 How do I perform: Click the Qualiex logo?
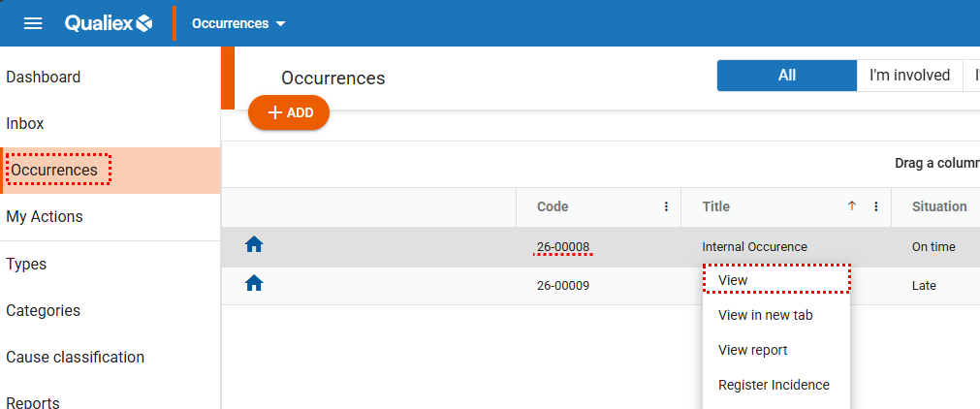pyautogui.click(x=109, y=23)
